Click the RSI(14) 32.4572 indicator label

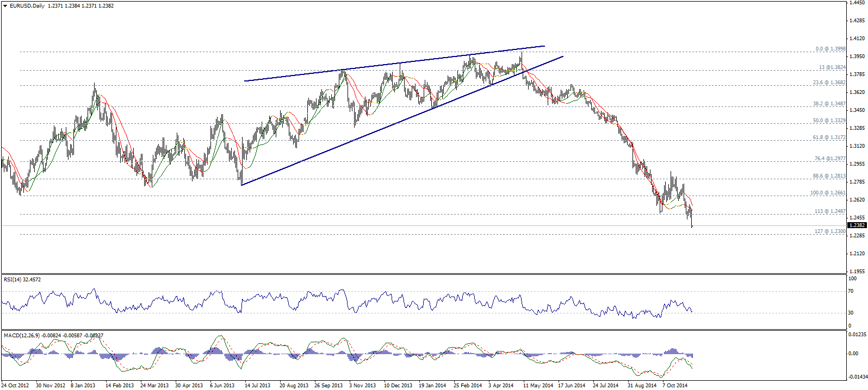pyautogui.click(x=22, y=279)
